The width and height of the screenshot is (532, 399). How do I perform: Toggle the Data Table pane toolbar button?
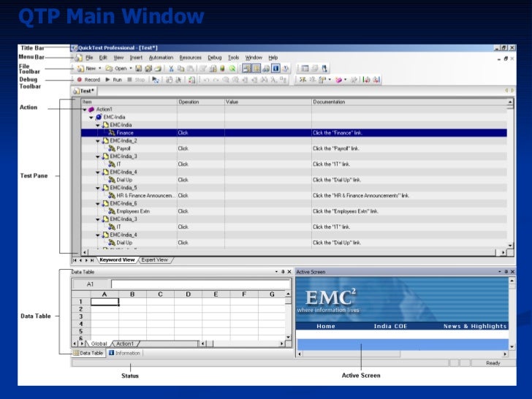(x=256, y=69)
